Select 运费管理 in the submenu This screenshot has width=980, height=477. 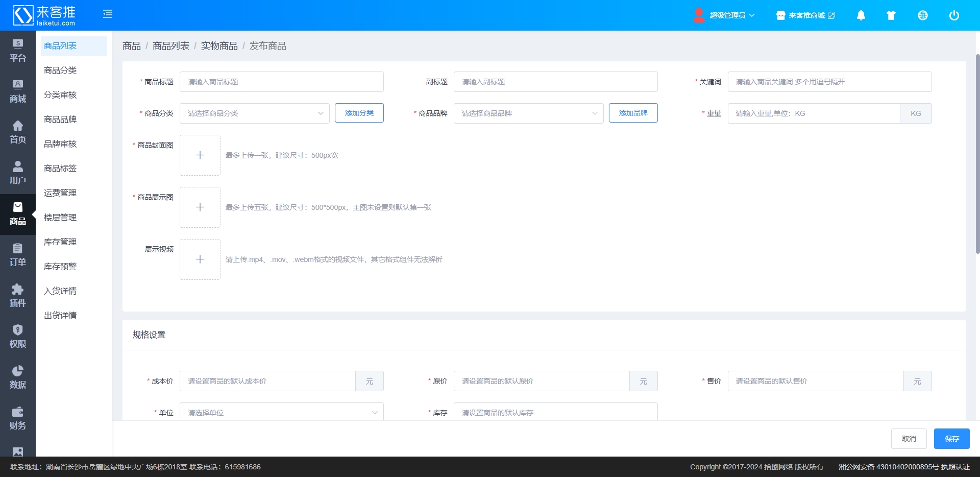60,193
